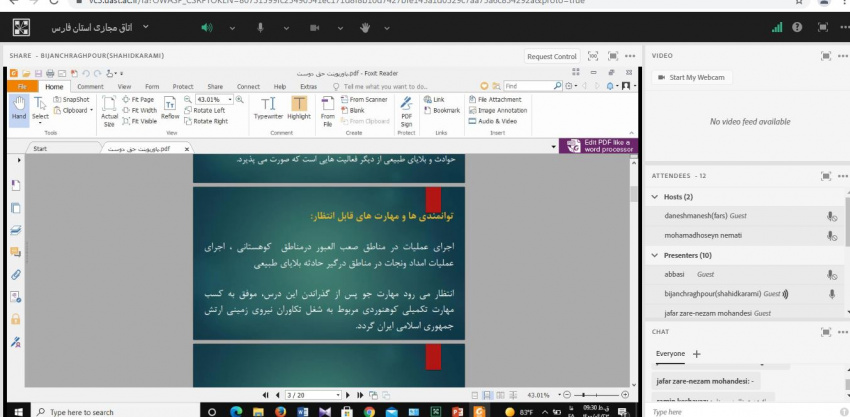Select the Hand tool in Foxit
This screenshot has width=850, height=417.
click(x=19, y=109)
